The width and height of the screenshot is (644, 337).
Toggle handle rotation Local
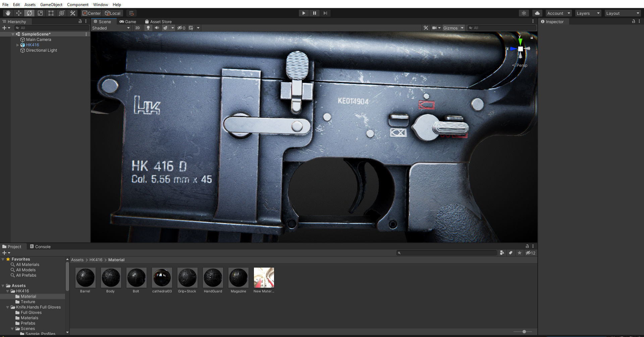(113, 13)
